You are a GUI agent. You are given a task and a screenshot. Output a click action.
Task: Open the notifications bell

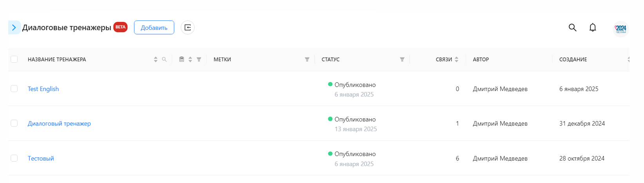click(593, 27)
